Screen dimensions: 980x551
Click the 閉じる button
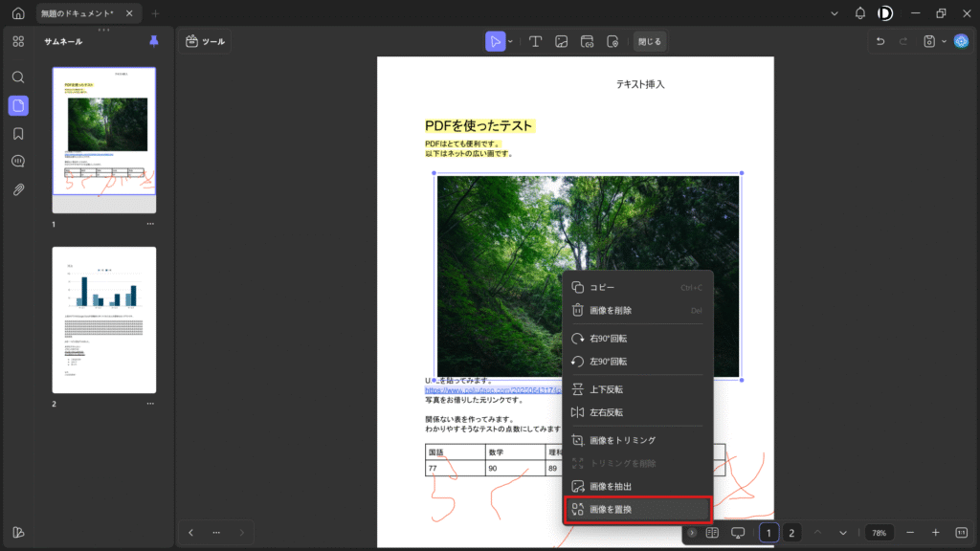(649, 41)
